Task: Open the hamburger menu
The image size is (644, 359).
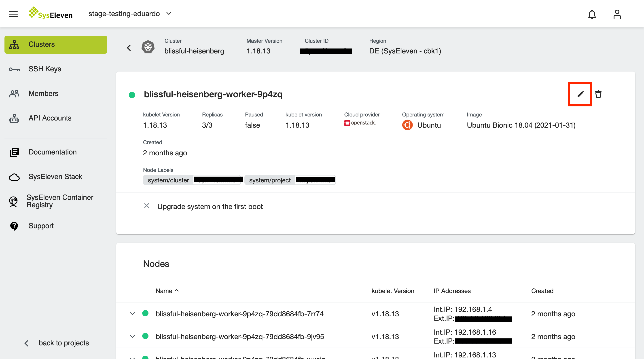Action: [13, 14]
